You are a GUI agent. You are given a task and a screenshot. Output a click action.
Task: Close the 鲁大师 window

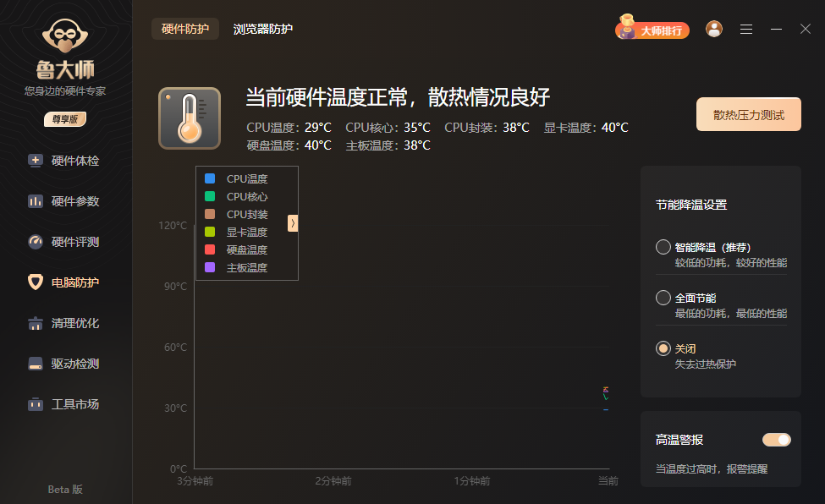tap(806, 29)
